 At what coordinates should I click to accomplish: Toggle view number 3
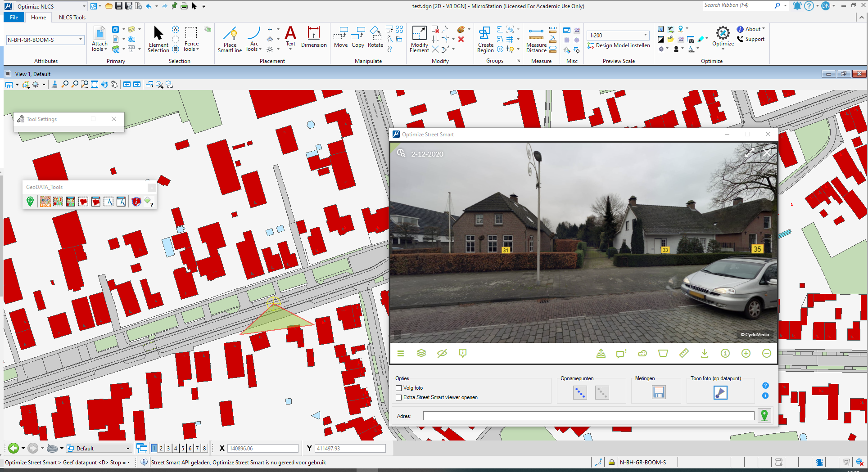tap(168, 448)
